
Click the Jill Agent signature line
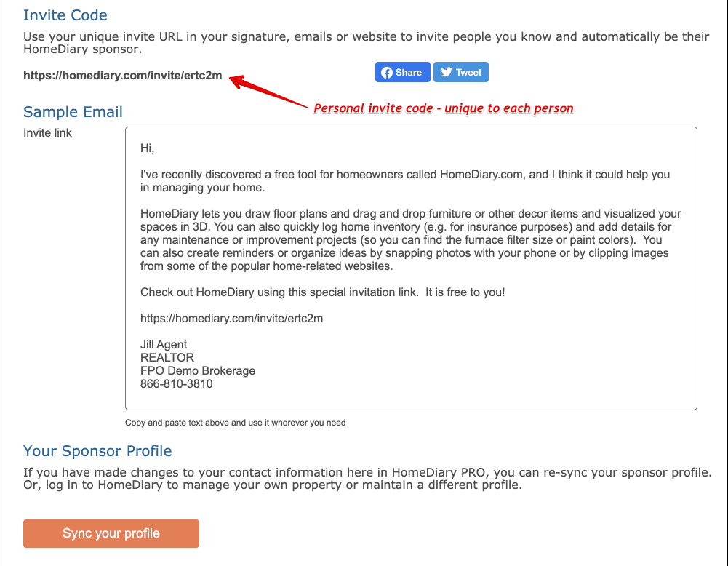click(164, 344)
